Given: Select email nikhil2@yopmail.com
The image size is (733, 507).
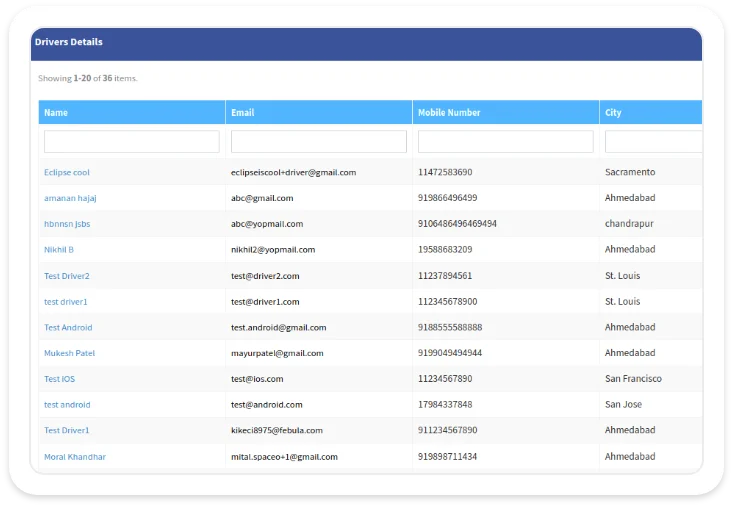Looking at the screenshot, I should (x=273, y=250).
